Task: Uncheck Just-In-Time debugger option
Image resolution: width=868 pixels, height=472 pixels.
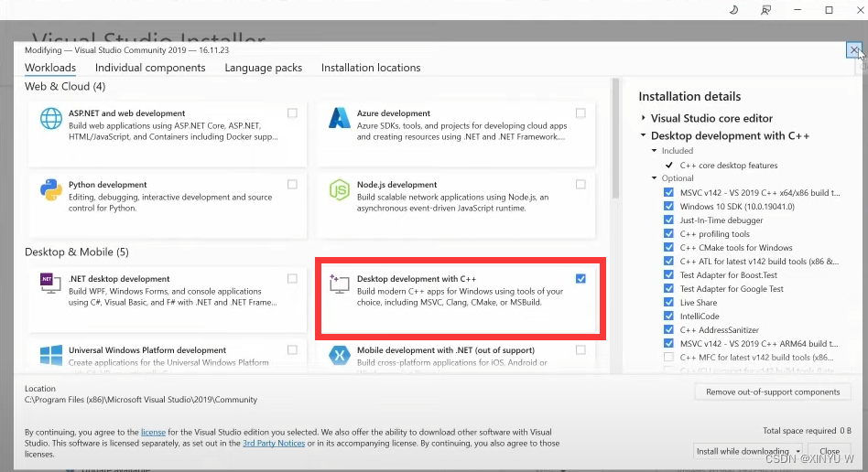Action: [668, 220]
